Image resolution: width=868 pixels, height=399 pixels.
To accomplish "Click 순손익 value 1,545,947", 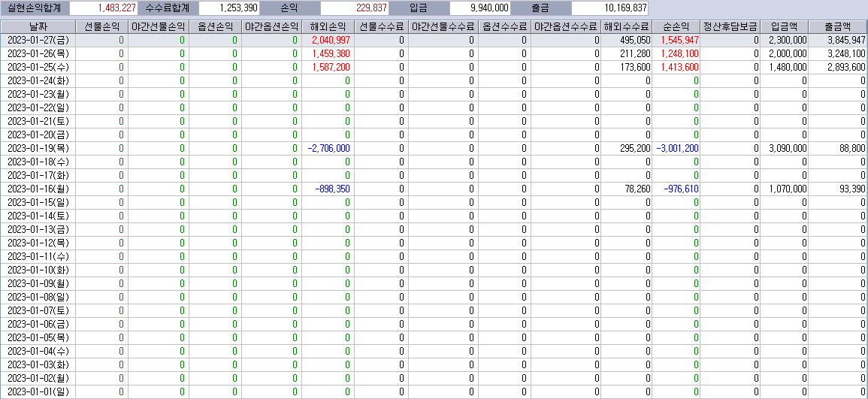I will tap(679, 40).
